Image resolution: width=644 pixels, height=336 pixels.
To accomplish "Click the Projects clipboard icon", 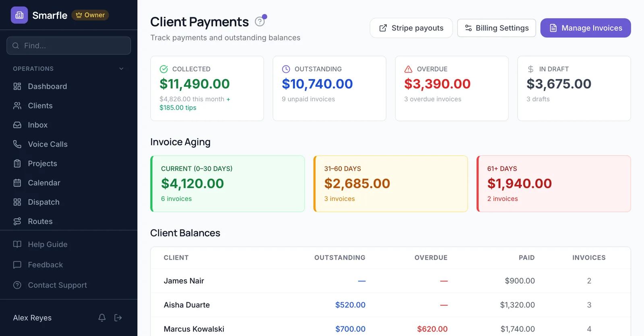I will (x=17, y=164).
